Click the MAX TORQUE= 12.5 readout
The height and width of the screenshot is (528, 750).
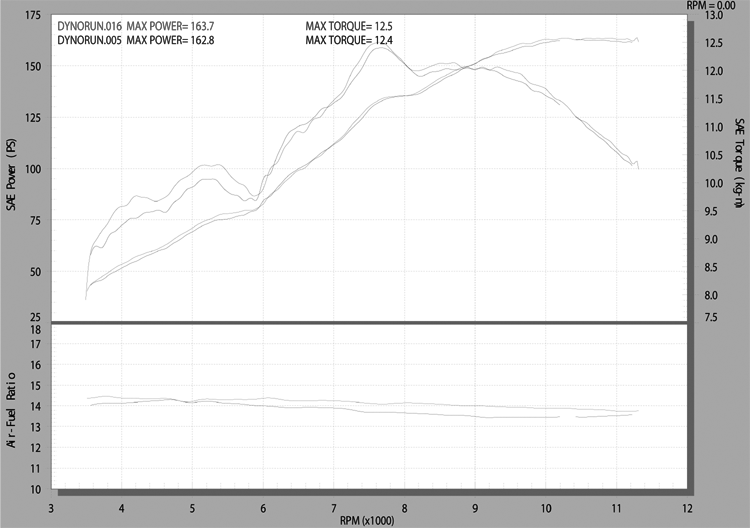click(349, 26)
